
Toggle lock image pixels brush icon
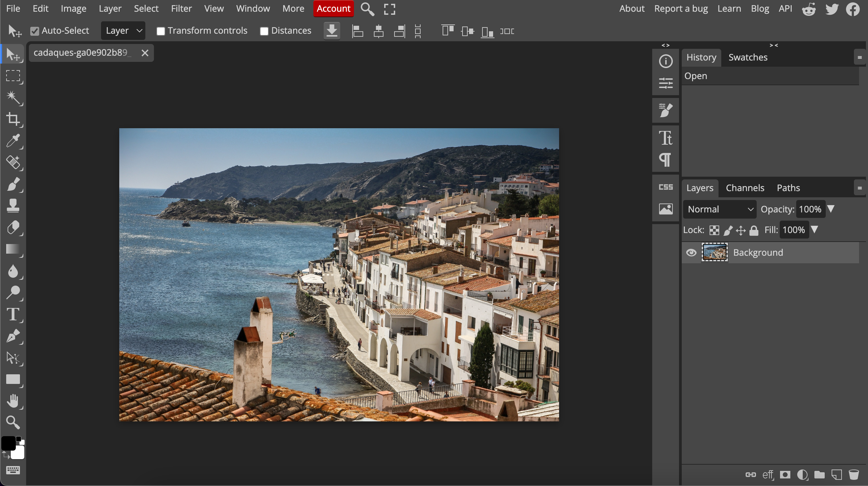coord(728,230)
